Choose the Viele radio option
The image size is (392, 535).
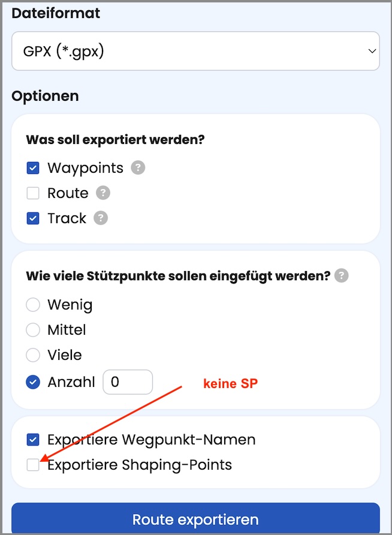pyautogui.click(x=33, y=355)
